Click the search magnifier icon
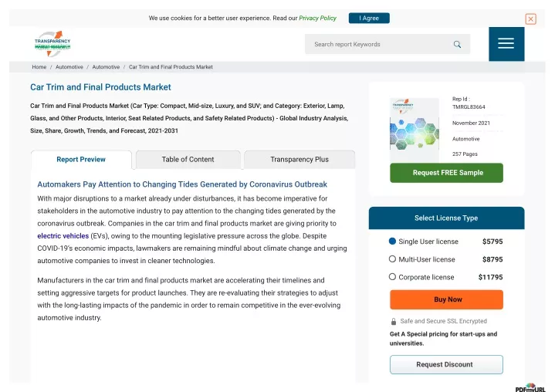The width and height of the screenshot is (555, 392). pos(457,44)
